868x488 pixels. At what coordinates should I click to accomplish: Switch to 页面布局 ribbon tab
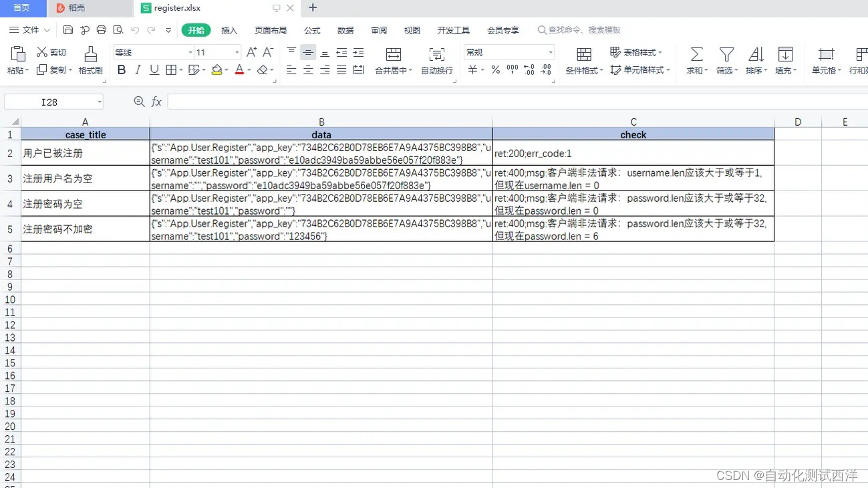[271, 30]
